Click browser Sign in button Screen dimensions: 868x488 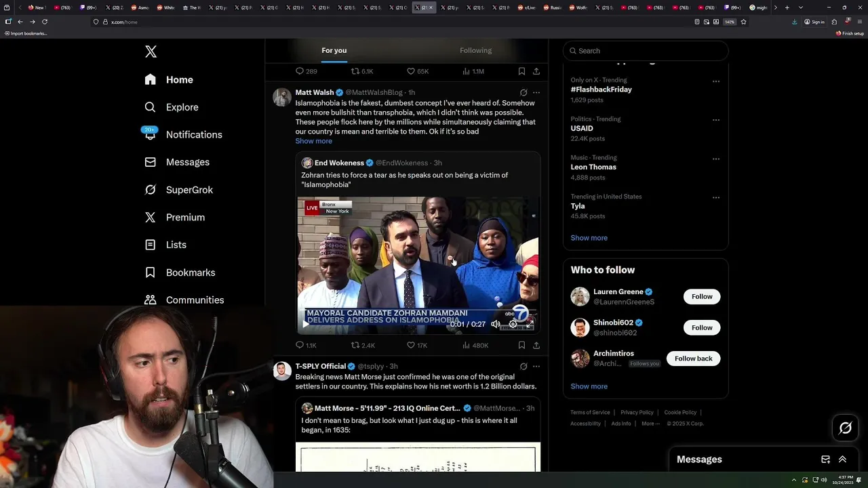814,22
